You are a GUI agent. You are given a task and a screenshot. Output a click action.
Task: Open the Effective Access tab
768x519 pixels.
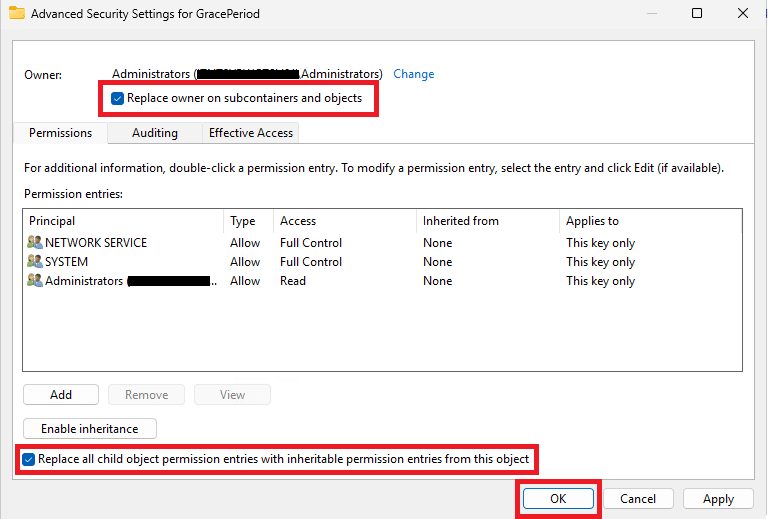[250, 133]
